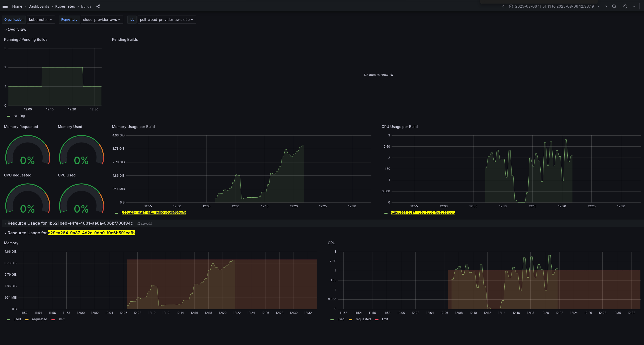Open the Repository cloud-provider-aws dropdown
Image resolution: width=644 pixels, height=345 pixels.
(102, 20)
